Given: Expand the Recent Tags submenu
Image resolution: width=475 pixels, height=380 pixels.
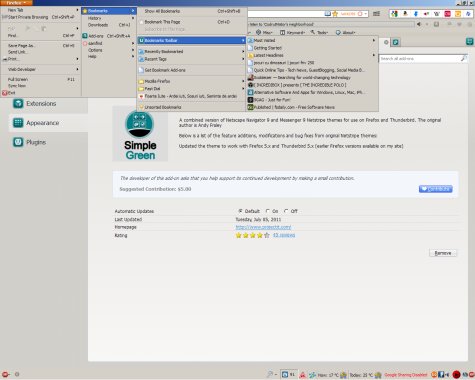Looking at the screenshot, I should 192,59.
